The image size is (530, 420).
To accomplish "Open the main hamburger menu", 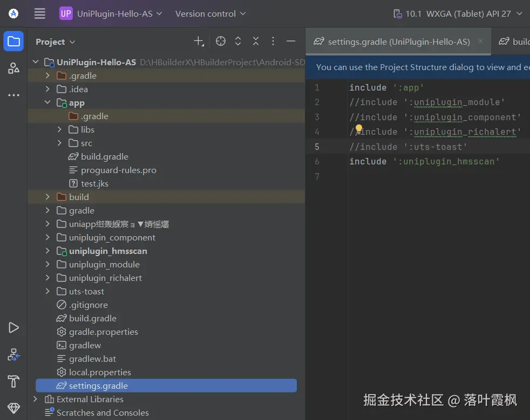I will (x=39, y=13).
